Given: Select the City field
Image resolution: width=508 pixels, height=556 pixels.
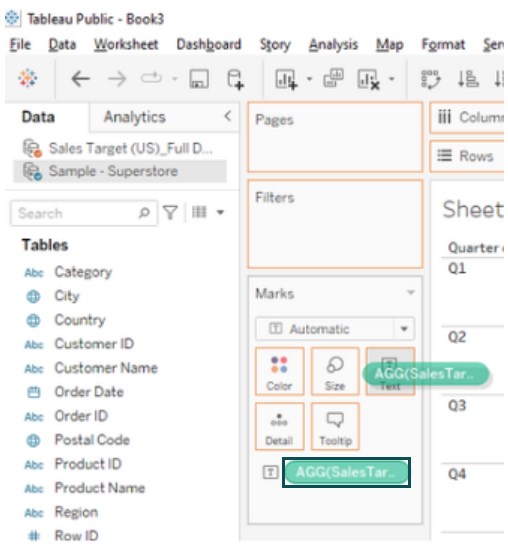Looking at the screenshot, I should tap(67, 296).
